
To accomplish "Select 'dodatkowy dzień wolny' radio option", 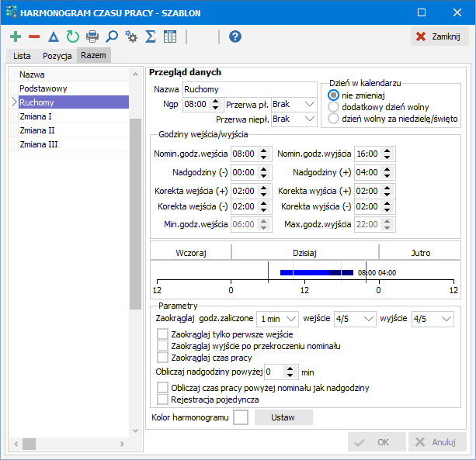I will [x=333, y=107].
